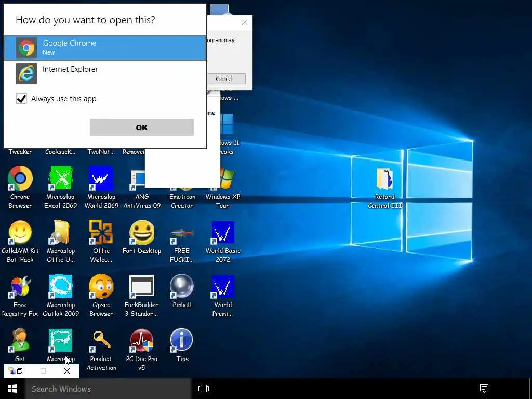Image resolution: width=532 pixels, height=399 pixels.
Task: Uncheck Always use this app checkbox
Action: (x=21, y=99)
